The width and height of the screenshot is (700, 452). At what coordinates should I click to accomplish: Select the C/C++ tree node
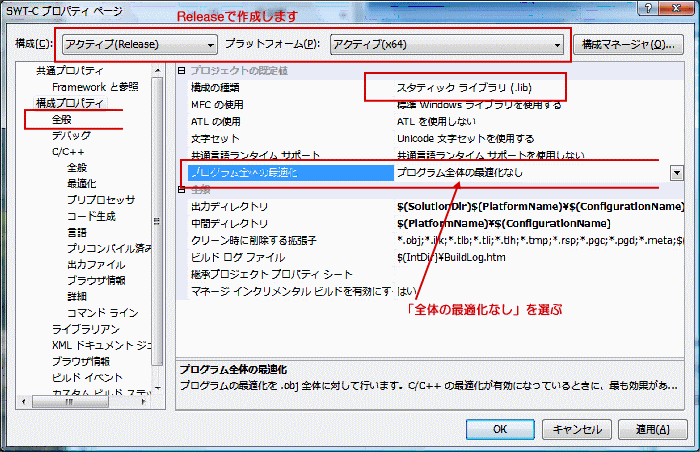coord(70,151)
